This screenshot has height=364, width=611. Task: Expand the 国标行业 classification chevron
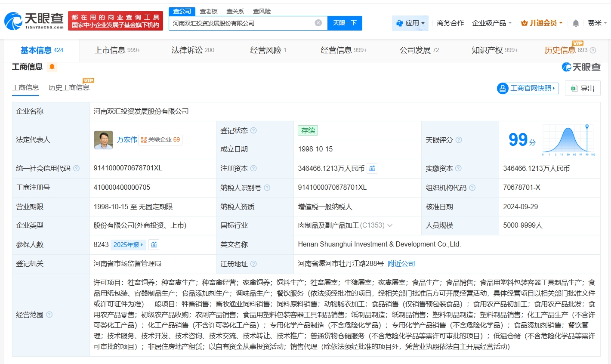tap(390, 225)
